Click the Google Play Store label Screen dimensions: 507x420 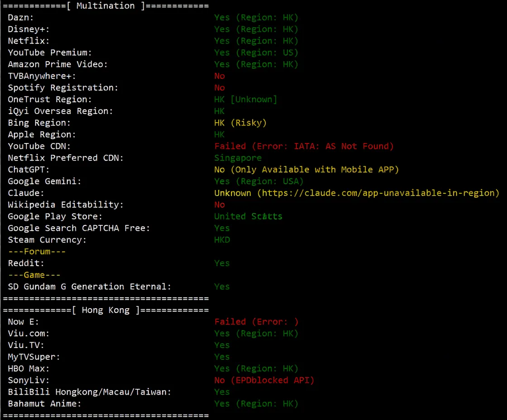(55, 216)
